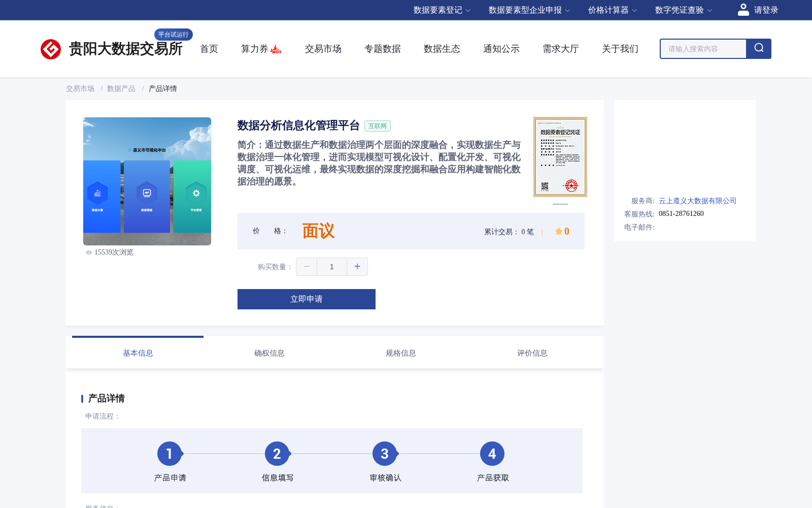Click the eye views icon near 15539次浏览
812x508 pixels.
(x=89, y=252)
